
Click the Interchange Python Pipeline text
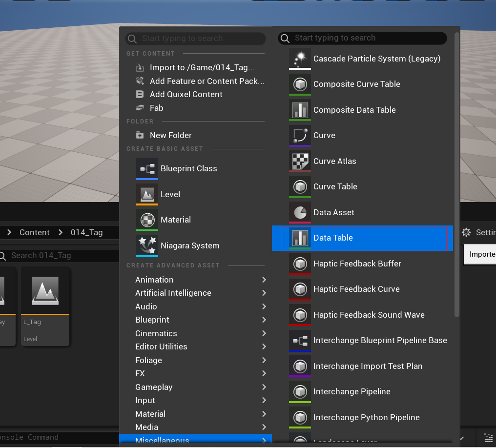tap(366, 417)
